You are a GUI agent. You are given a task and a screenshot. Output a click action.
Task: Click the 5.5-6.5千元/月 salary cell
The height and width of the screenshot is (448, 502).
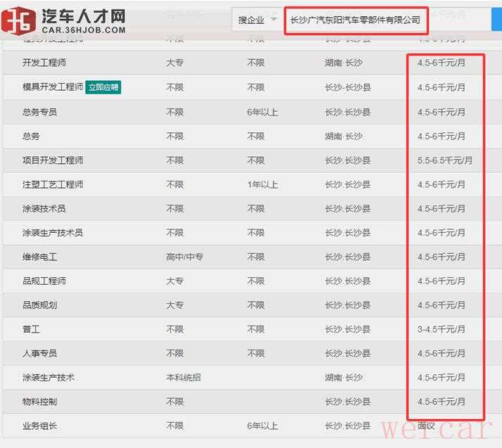(x=444, y=160)
